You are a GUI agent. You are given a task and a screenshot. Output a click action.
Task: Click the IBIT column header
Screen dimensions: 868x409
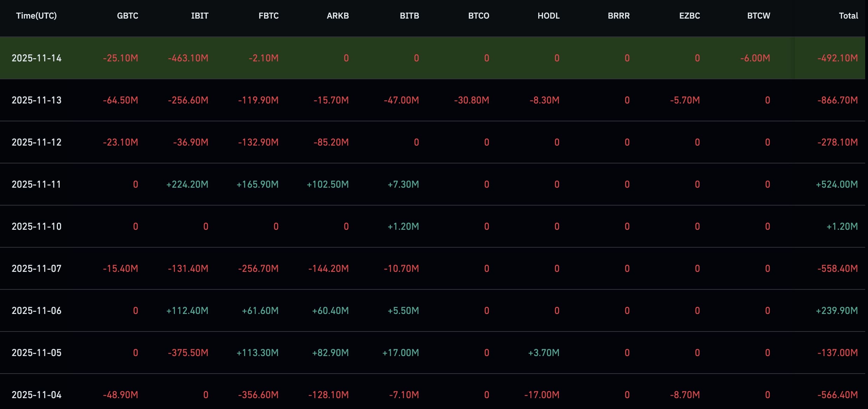pos(199,16)
